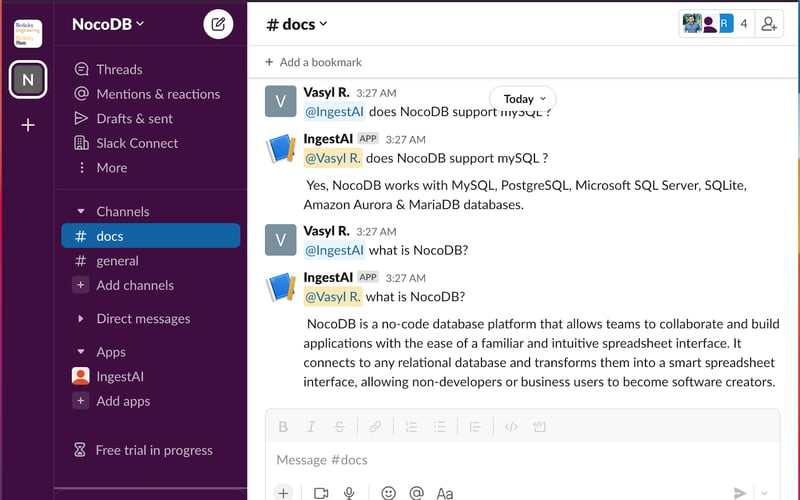The height and width of the screenshot is (500, 800).
Task: Expand the Direct messages section
Action: pyautogui.click(x=81, y=319)
